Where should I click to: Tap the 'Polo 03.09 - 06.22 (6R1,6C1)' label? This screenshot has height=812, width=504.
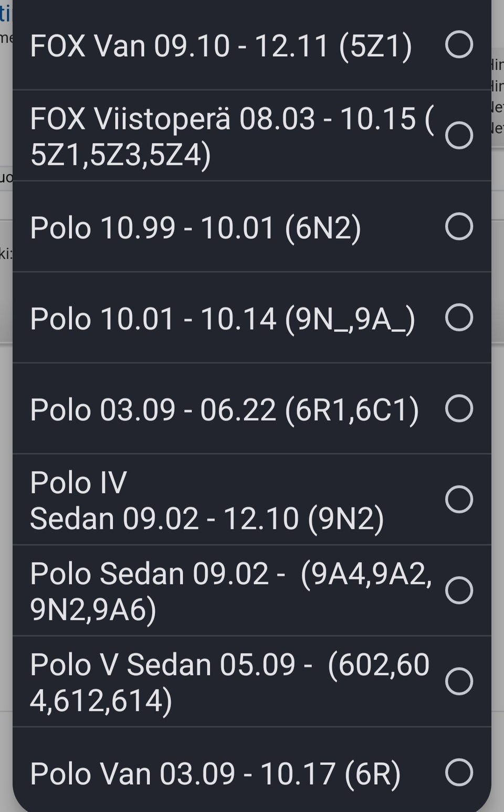pyautogui.click(x=224, y=409)
